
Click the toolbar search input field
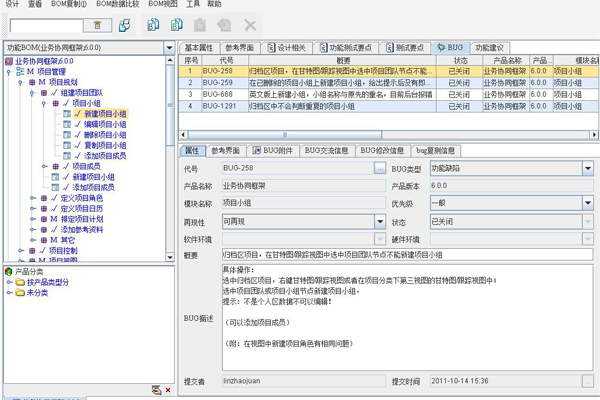(x=46, y=26)
